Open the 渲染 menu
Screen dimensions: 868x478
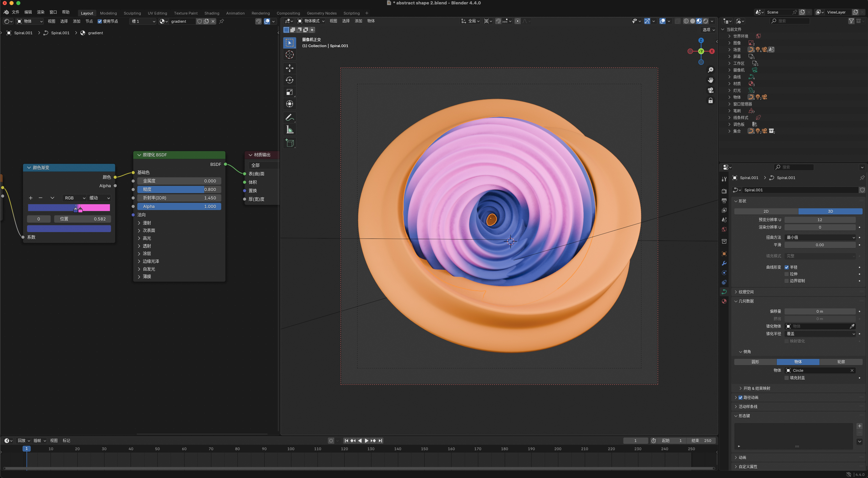click(x=41, y=12)
